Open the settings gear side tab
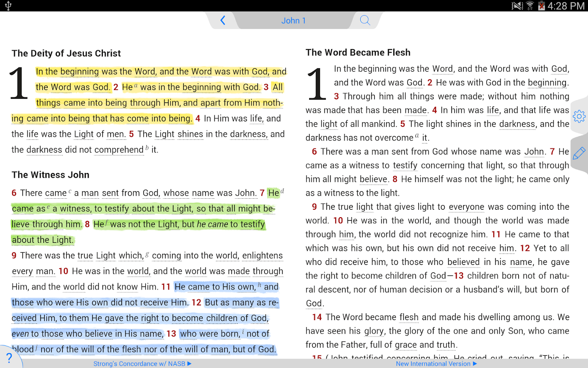 tap(579, 117)
